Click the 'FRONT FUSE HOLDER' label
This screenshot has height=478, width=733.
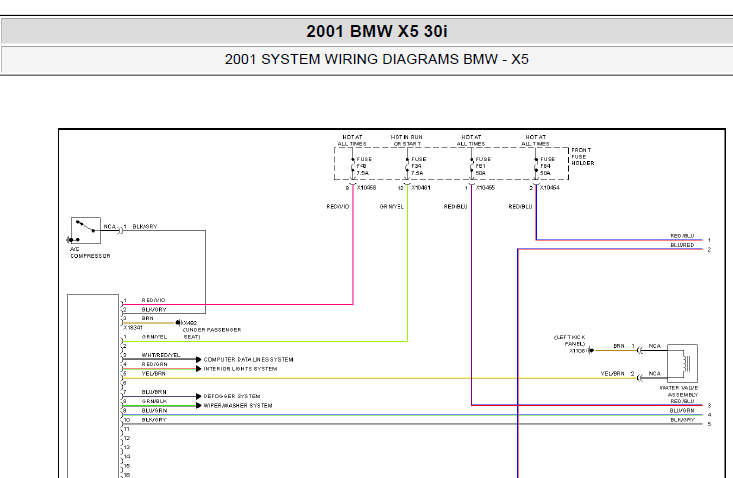(x=582, y=157)
